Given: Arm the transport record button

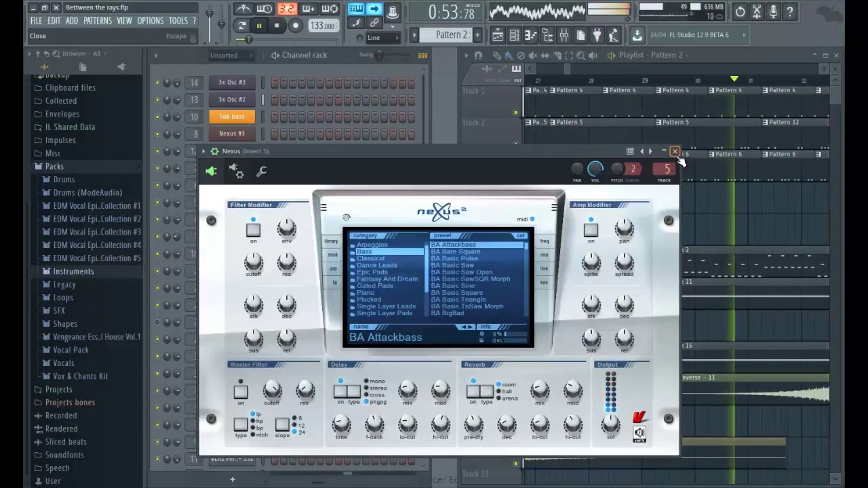Looking at the screenshot, I should [295, 26].
